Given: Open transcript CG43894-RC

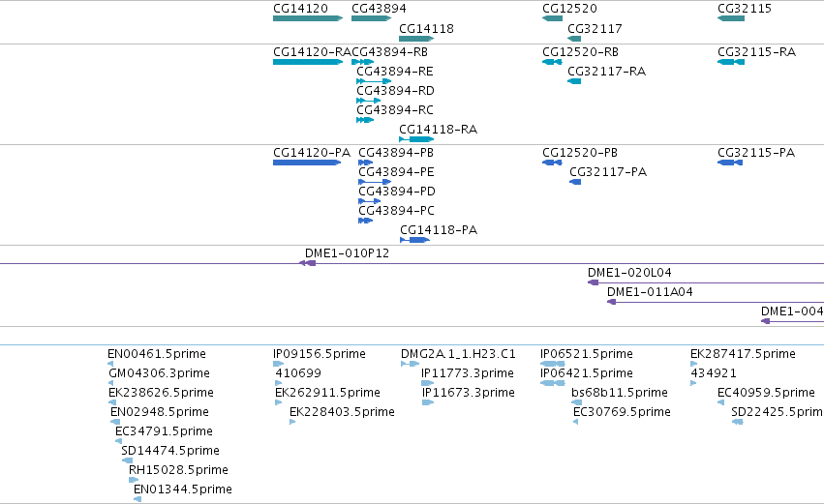Looking at the screenshot, I should [365, 120].
